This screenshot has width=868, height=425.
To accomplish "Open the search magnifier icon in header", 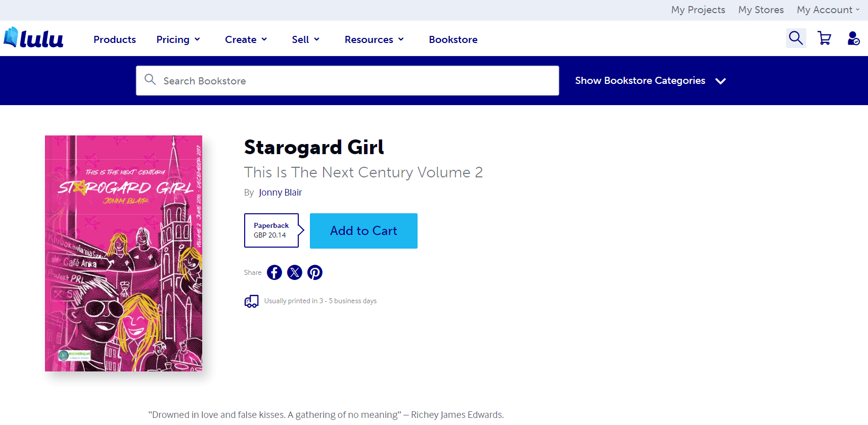I will tap(796, 38).
